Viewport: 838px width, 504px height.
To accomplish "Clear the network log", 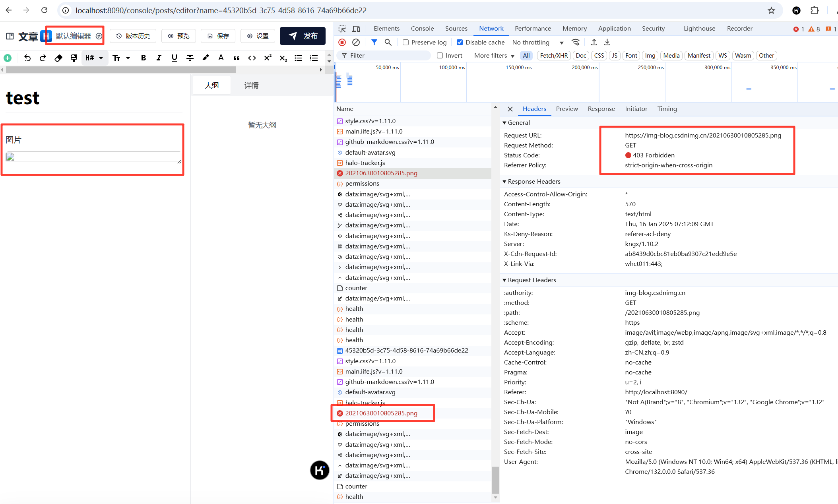I will coord(356,42).
